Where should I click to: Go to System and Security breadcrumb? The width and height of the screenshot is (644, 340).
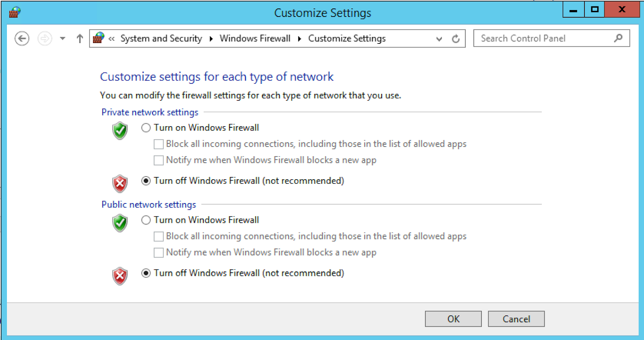pyautogui.click(x=161, y=39)
